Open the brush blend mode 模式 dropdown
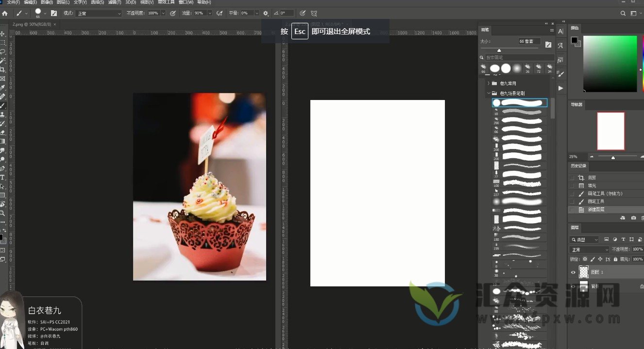 pos(99,13)
